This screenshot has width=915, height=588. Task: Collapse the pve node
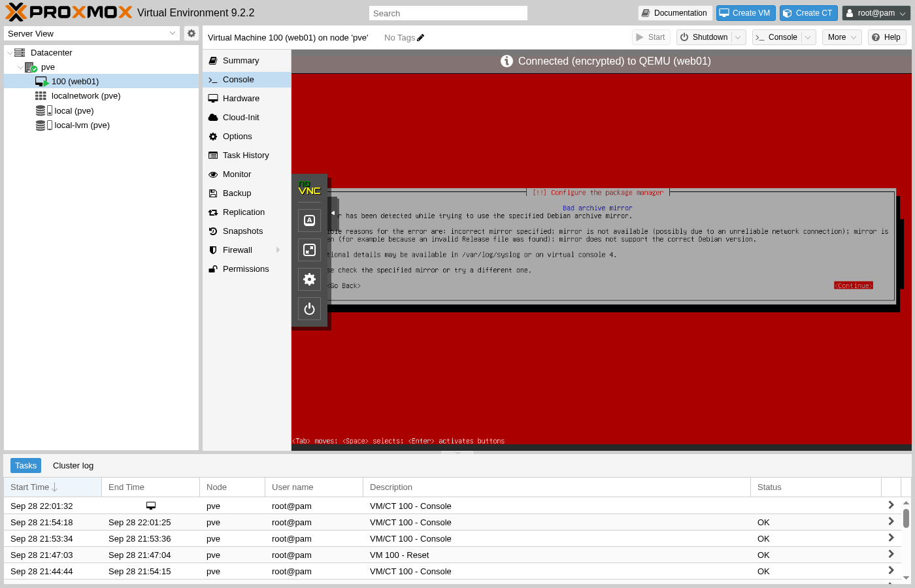[20, 67]
